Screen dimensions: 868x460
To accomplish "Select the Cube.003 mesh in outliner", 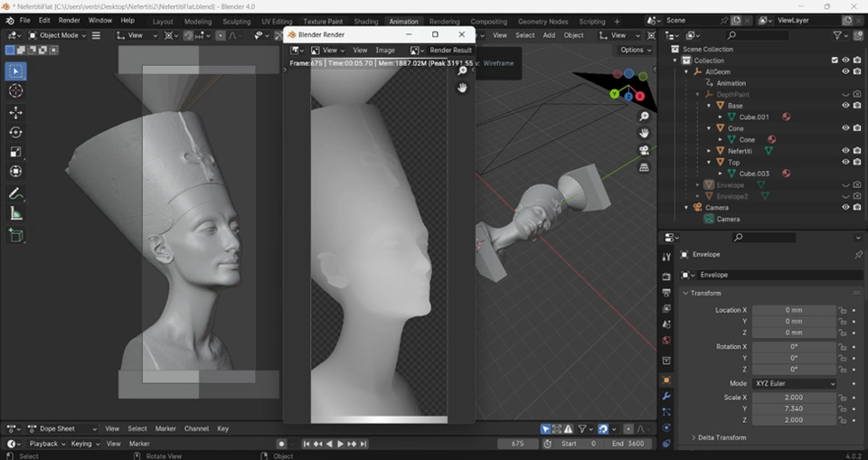I will [754, 174].
